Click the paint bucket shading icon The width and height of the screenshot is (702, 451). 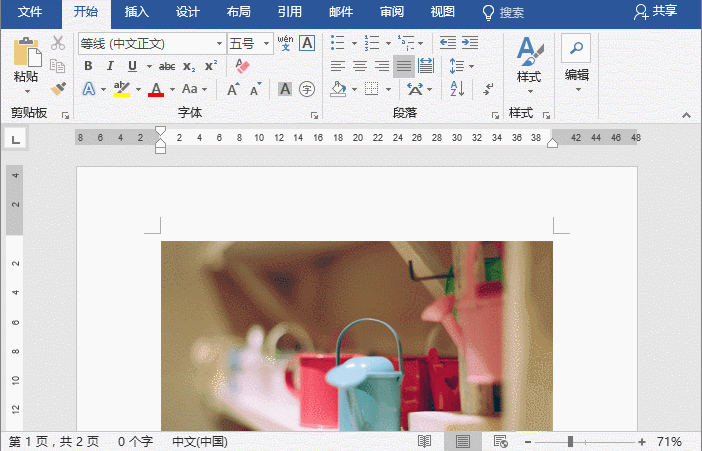pos(338,89)
